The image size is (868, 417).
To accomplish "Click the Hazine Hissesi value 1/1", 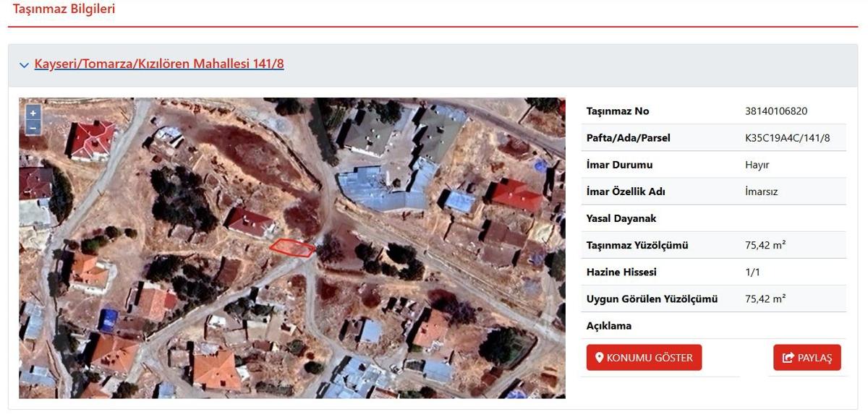I will point(752,272).
